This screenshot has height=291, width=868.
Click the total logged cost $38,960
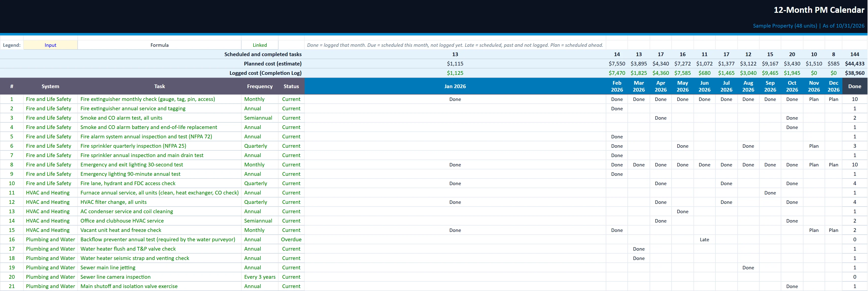[854, 73]
